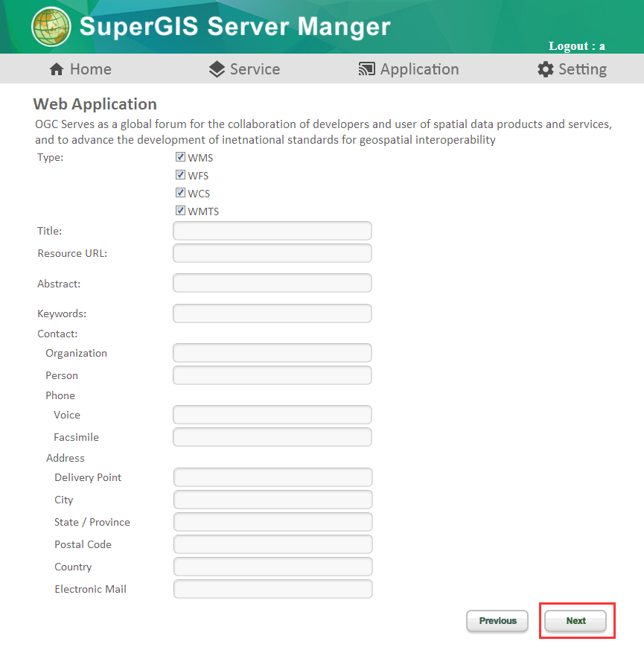
Task: Uncheck the WCS type checkbox
Action: point(180,193)
